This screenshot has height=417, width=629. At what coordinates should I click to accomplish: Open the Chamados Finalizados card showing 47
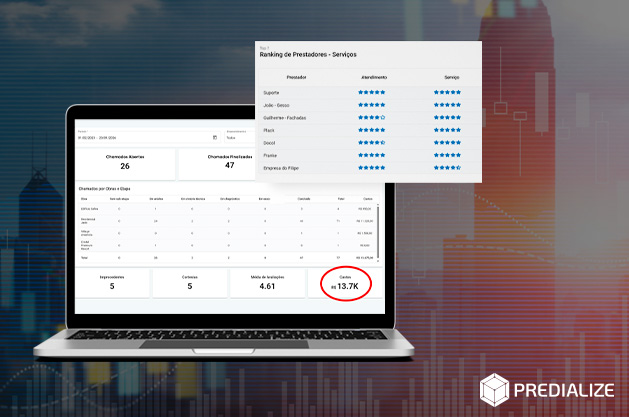[x=217, y=164]
